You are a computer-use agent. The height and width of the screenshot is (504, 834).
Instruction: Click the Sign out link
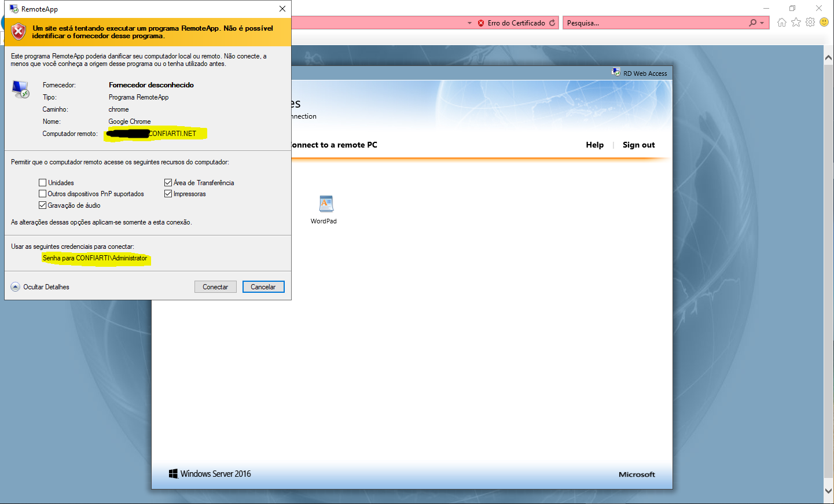pos(639,145)
